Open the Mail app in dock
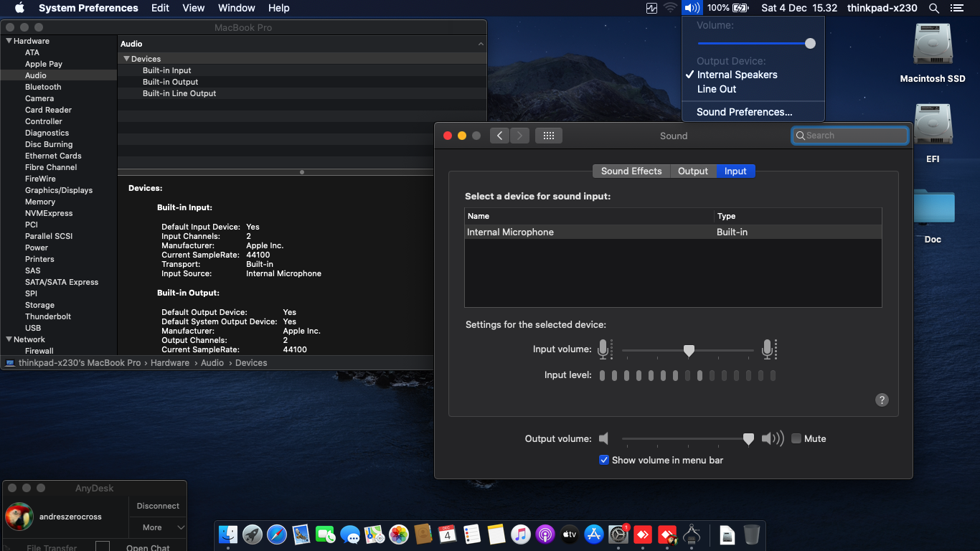The height and width of the screenshot is (551, 980). tap(301, 534)
